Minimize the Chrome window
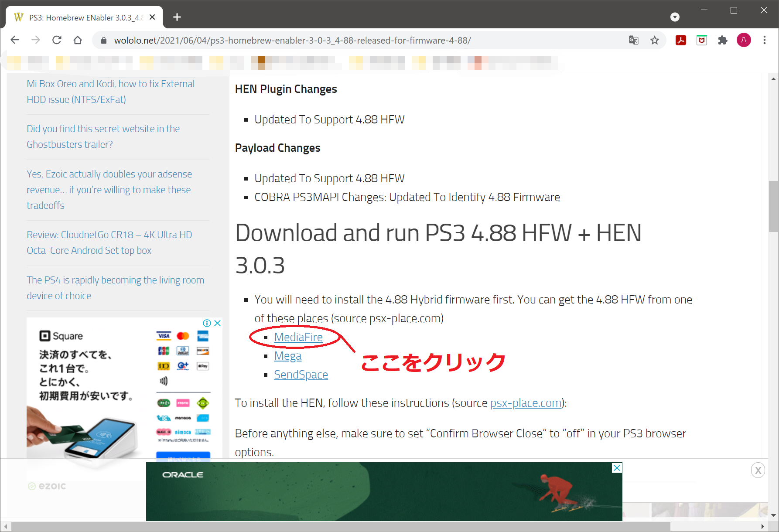Screen dimensions: 779x532 [704, 10]
